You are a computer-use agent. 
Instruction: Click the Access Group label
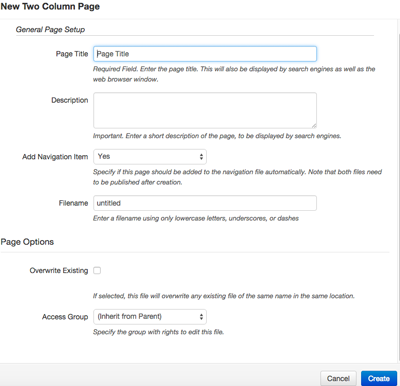tap(65, 317)
